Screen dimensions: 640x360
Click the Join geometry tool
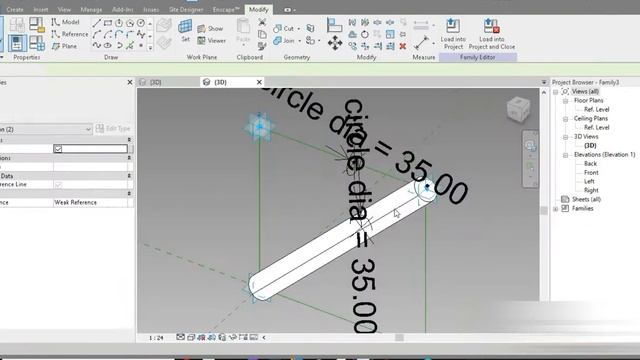(x=284, y=41)
